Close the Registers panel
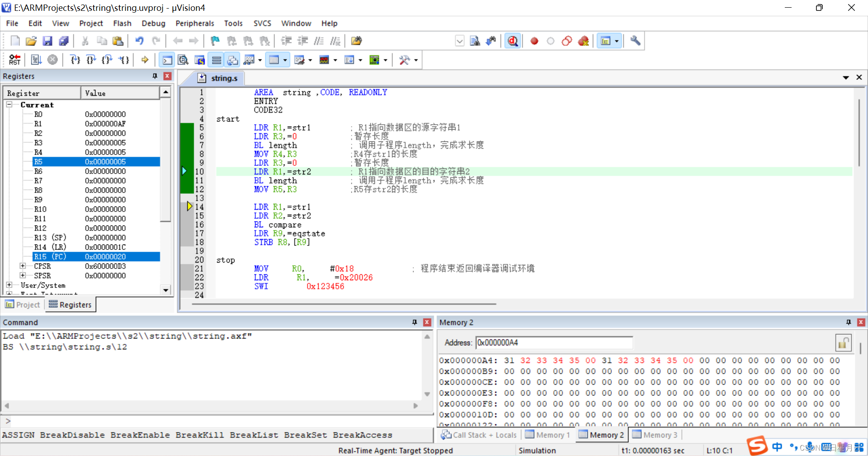 click(167, 76)
